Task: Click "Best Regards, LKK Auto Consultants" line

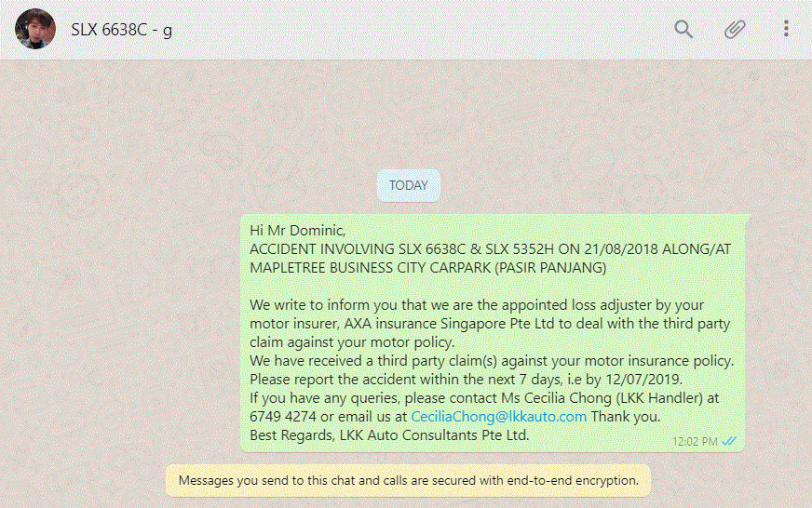Action: [389, 434]
